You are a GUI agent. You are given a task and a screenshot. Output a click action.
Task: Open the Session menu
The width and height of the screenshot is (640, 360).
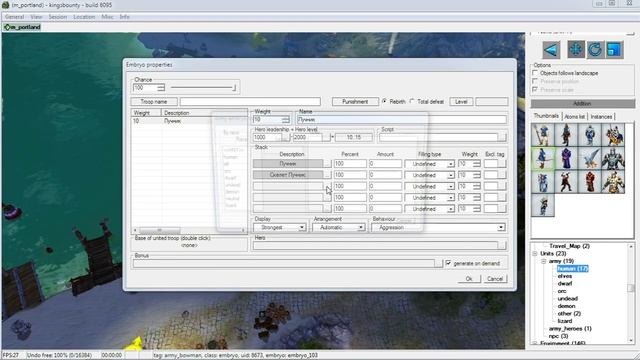coord(58,17)
